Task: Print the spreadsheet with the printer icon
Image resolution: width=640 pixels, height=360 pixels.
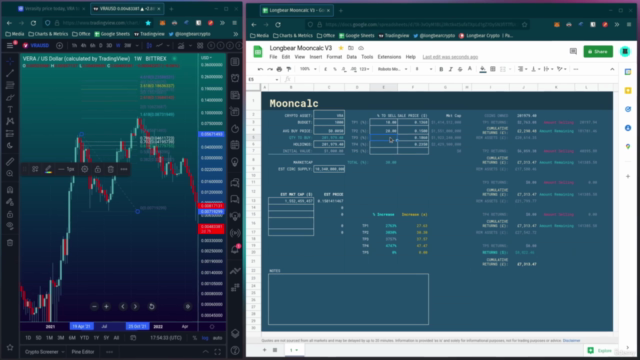Action: [279, 69]
